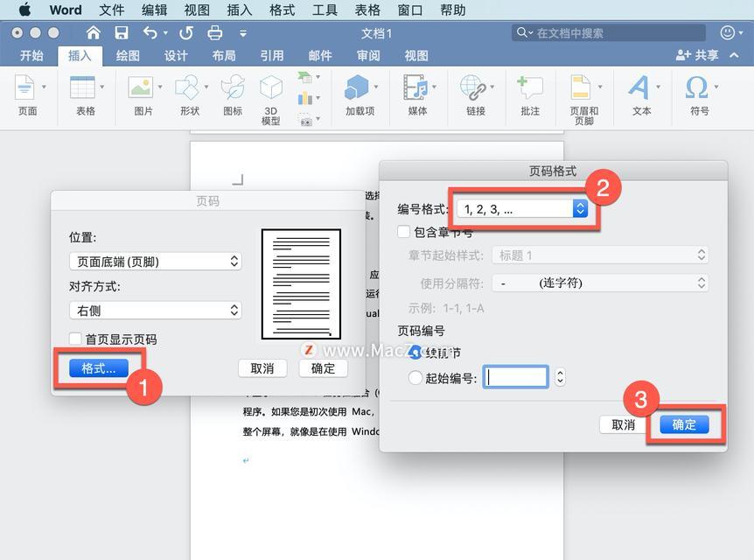This screenshot has width=754, height=560.
Task: Open the 工具 menu
Action: [325, 10]
